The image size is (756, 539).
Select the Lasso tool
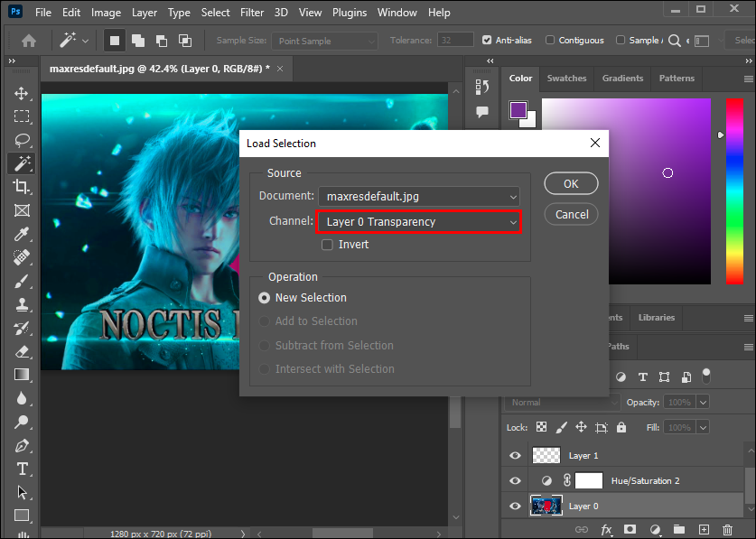(x=22, y=140)
